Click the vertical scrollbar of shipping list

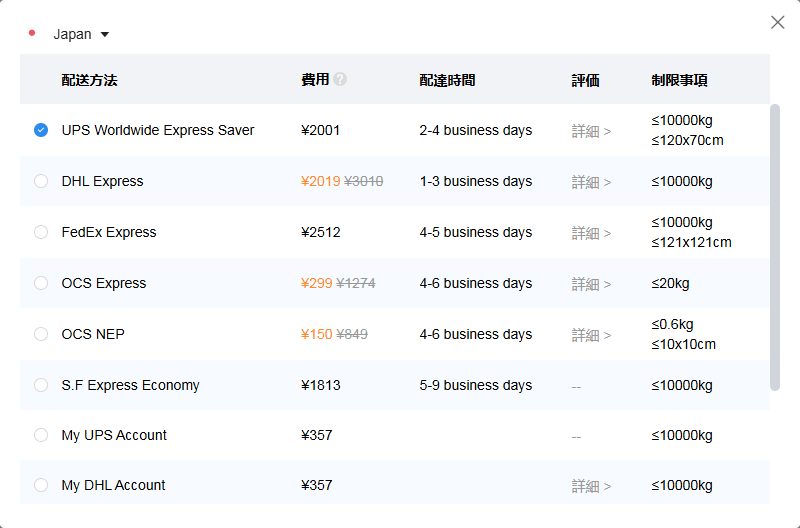tap(775, 245)
